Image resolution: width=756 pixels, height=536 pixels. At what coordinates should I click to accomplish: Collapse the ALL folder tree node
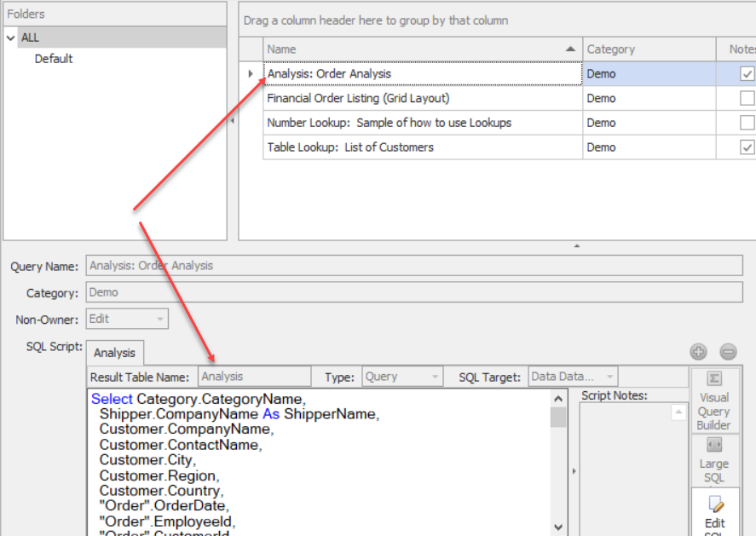[11, 37]
